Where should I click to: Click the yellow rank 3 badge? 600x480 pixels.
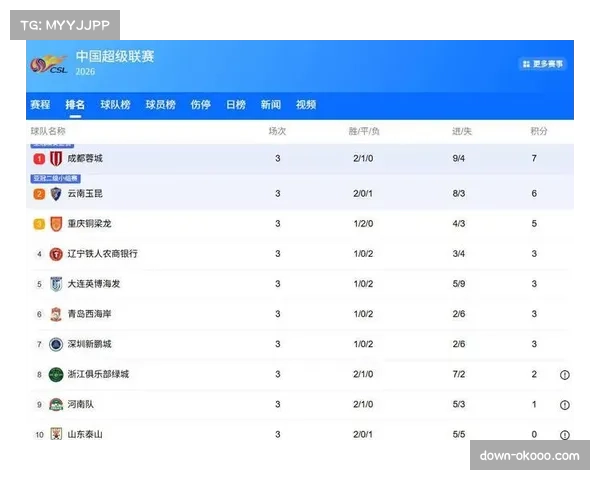tap(39, 224)
